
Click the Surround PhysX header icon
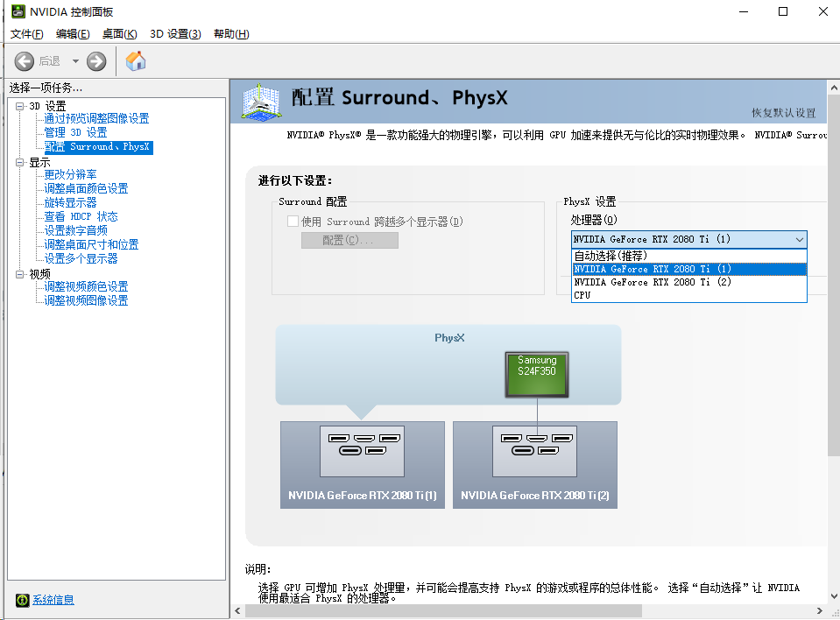click(260, 102)
